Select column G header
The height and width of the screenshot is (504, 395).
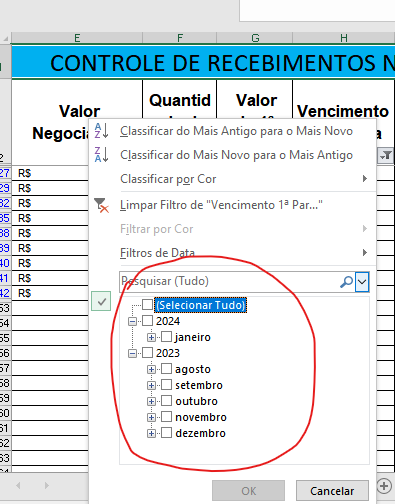(x=255, y=38)
